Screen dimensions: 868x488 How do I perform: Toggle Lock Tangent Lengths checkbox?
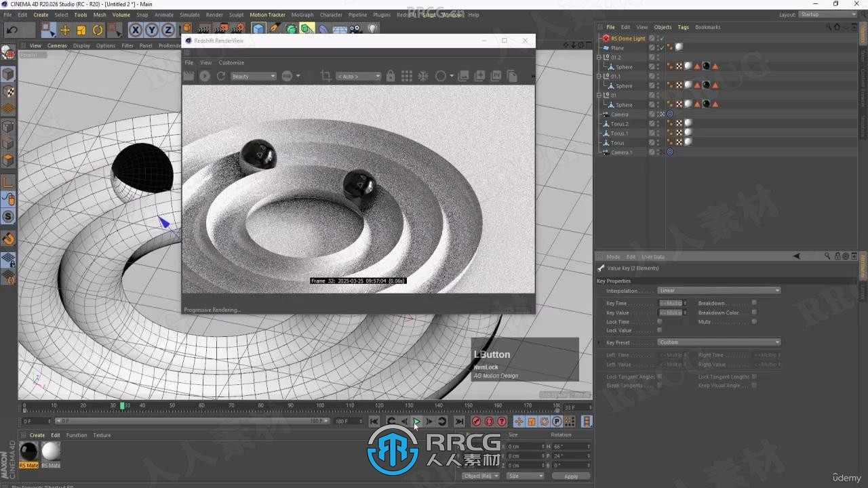754,376
